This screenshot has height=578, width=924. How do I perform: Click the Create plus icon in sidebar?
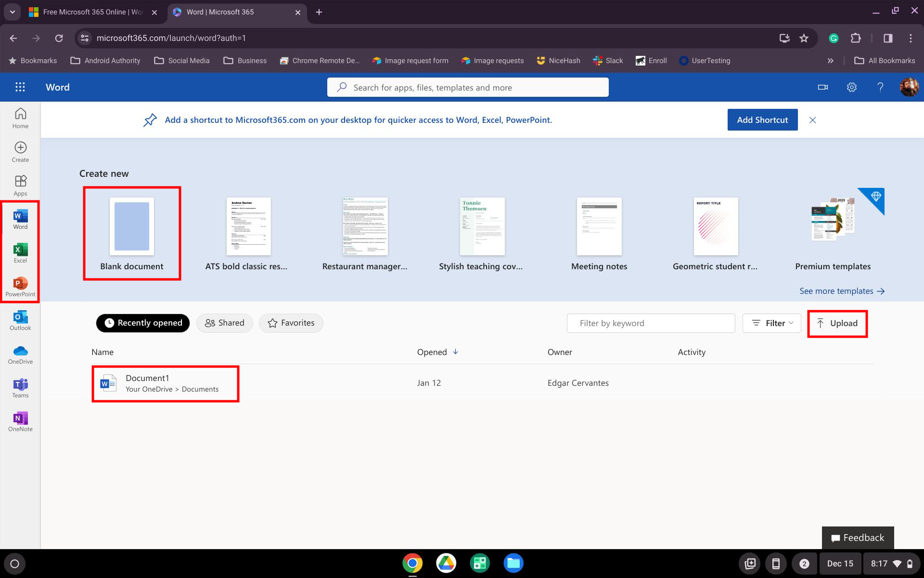[20, 147]
